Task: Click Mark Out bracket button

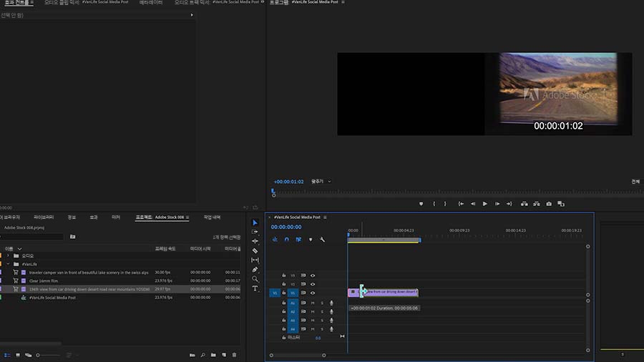Action: (445, 204)
